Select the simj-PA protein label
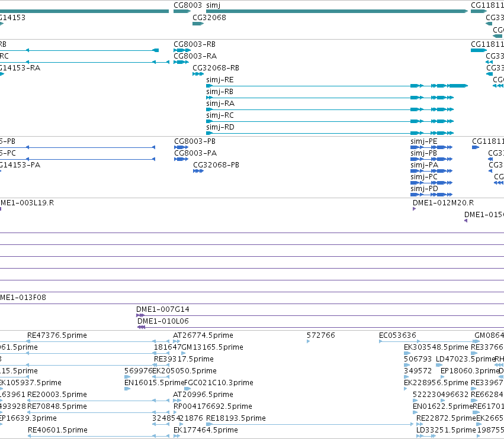The image size is (504, 439). coord(424,165)
